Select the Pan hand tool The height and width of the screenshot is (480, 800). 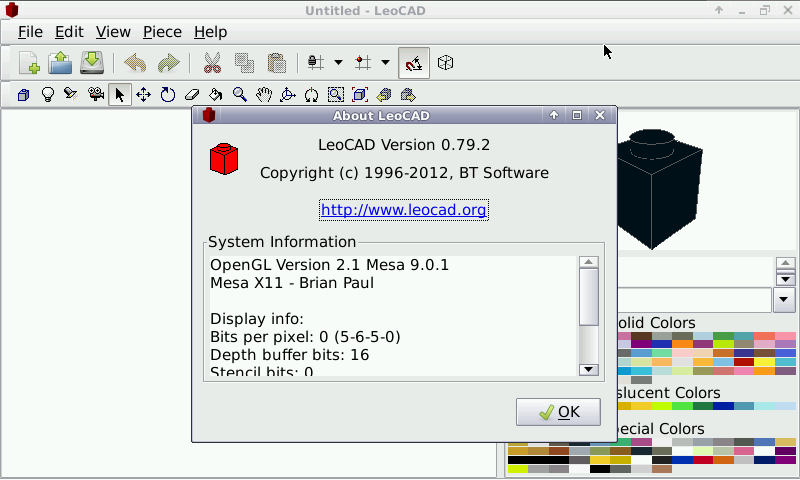pos(264,95)
